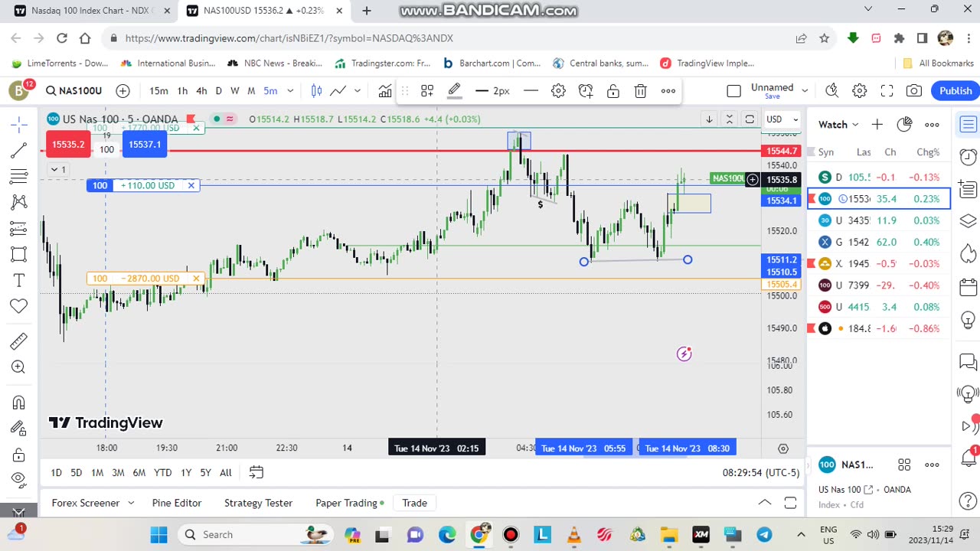Select the crosshair cursor tool
Screen dimensions: 980x551
(x=19, y=124)
